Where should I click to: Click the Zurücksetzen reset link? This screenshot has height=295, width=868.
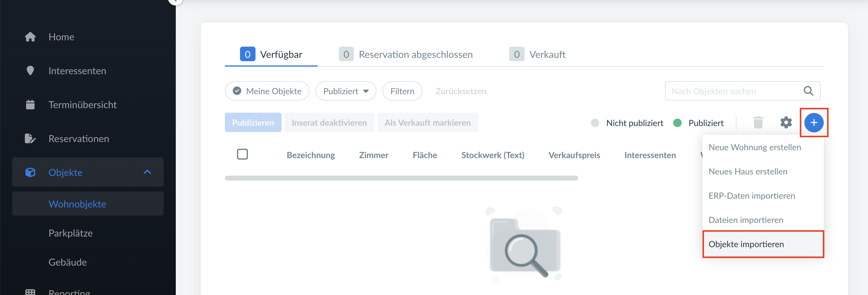pyautogui.click(x=461, y=91)
